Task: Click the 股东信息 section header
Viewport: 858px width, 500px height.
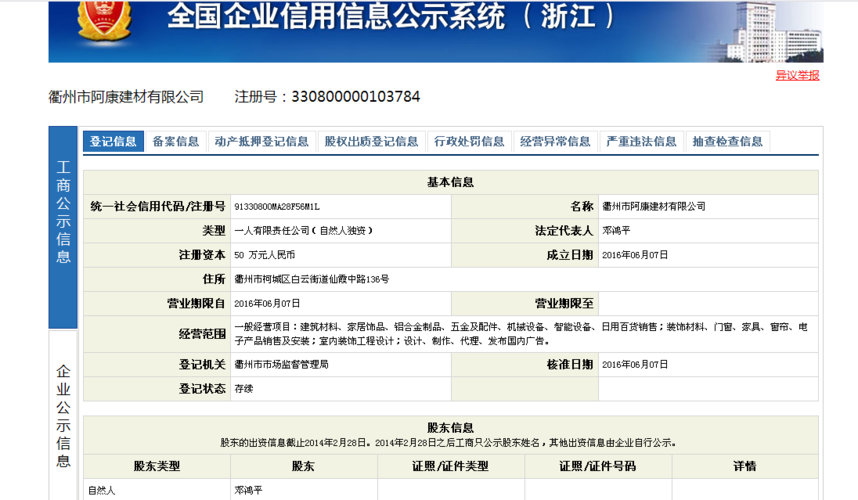Action: click(450, 428)
